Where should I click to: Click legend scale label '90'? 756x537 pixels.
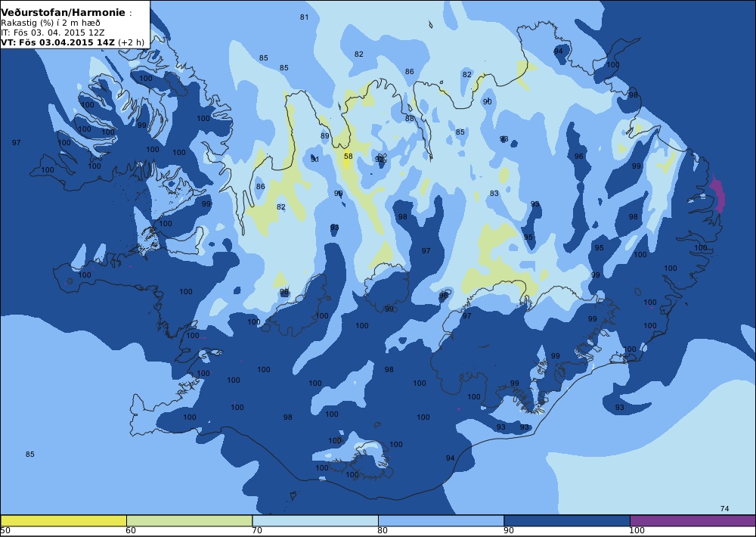[509, 531]
